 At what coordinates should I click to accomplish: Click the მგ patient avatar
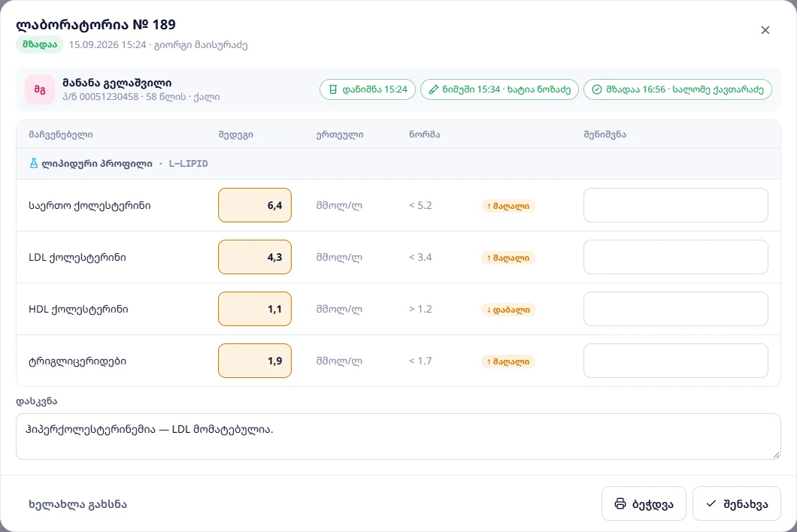pos(40,89)
